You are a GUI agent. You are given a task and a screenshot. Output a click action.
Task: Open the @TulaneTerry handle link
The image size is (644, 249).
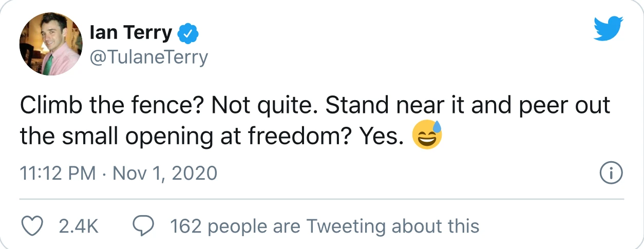tap(148, 57)
